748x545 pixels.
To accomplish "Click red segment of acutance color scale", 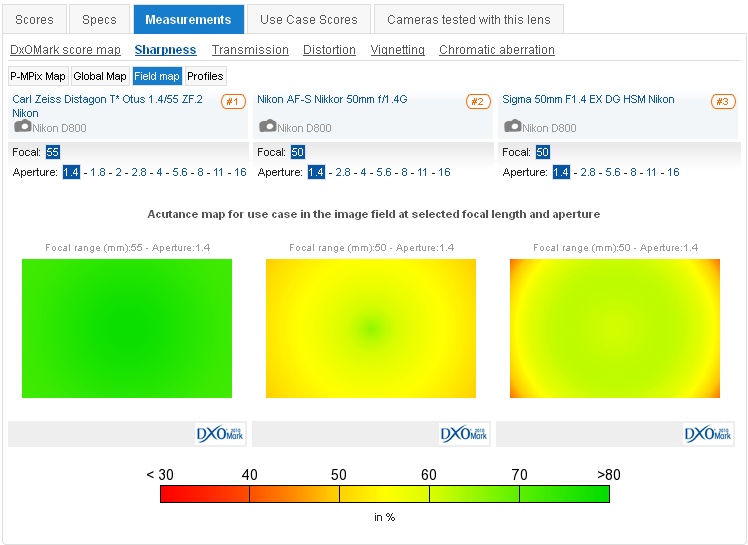I will pos(205,494).
